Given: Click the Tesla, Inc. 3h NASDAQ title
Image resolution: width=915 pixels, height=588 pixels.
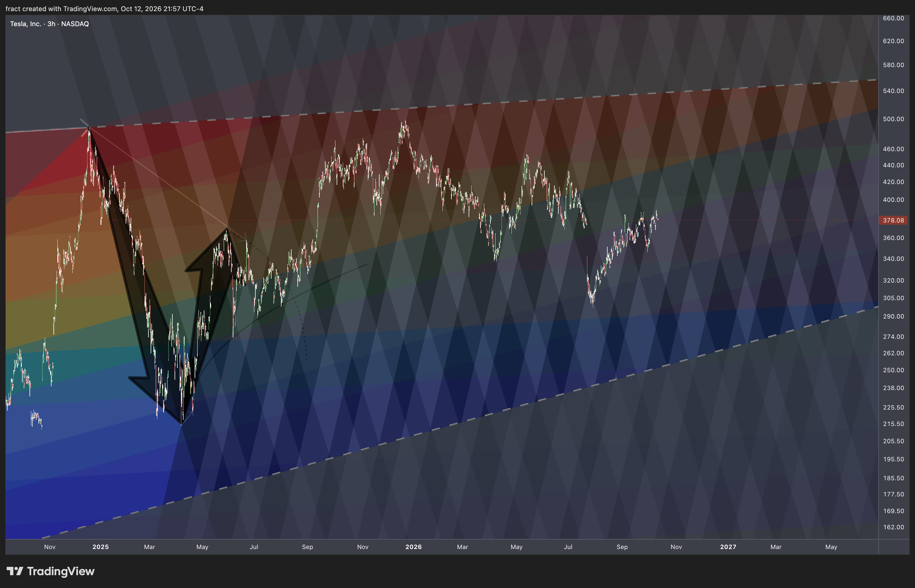Looking at the screenshot, I should pyautogui.click(x=49, y=24).
